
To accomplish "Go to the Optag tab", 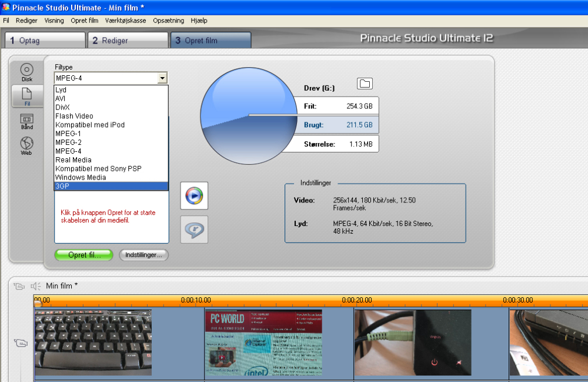I will 46,40.
